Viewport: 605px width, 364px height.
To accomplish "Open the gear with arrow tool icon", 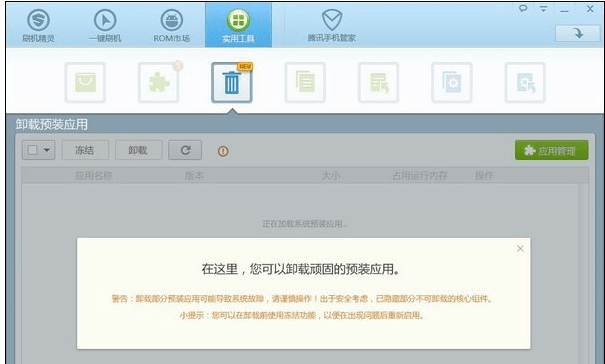I will tap(525, 83).
